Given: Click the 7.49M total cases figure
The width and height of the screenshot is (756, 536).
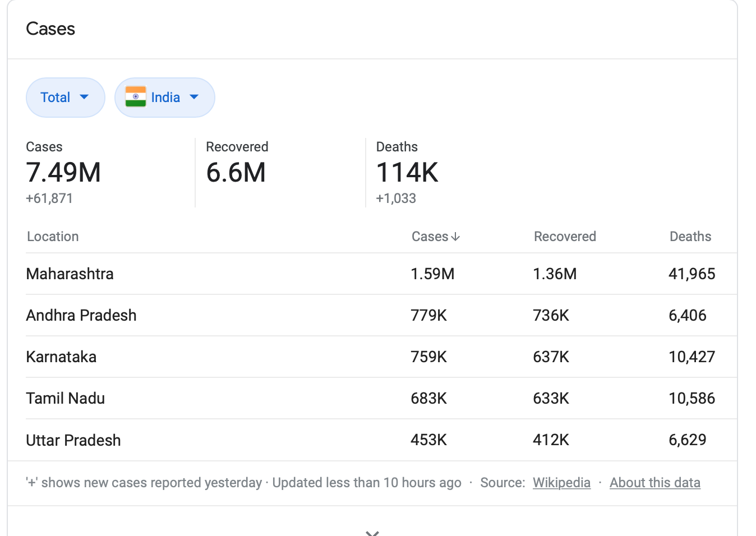Looking at the screenshot, I should click(63, 173).
